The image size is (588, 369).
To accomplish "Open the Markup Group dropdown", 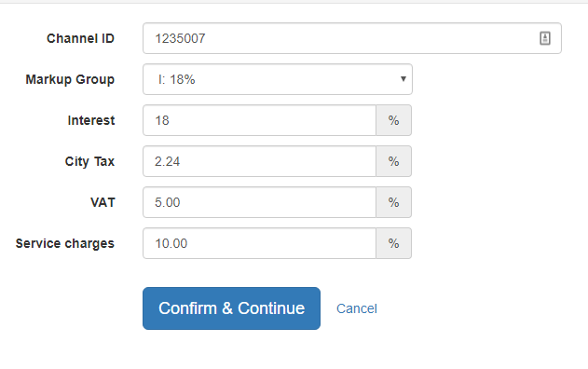I will tap(278, 79).
